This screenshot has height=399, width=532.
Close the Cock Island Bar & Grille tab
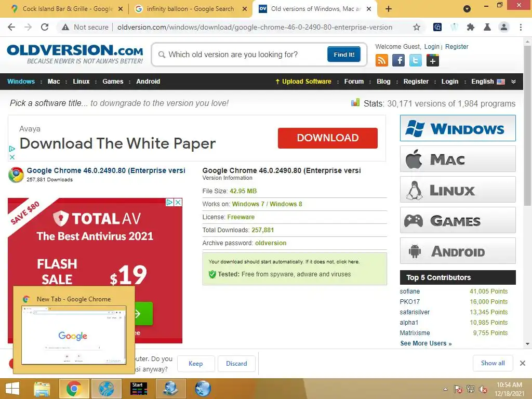(x=121, y=9)
